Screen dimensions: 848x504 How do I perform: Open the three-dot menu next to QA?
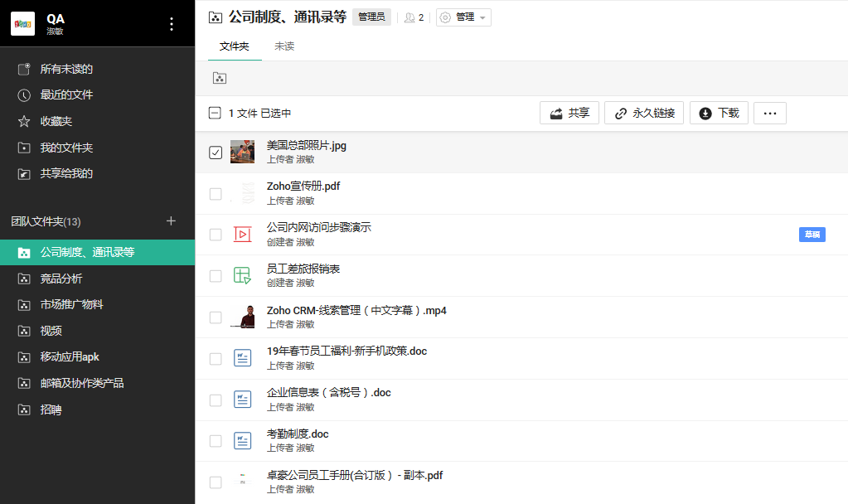pyautogui.click(x=171, y=24)
